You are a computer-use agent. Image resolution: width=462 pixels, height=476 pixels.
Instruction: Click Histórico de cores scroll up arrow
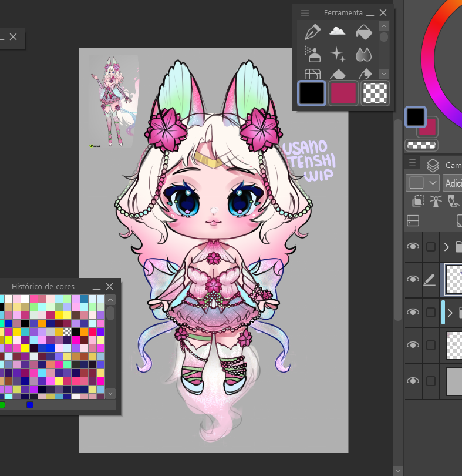pyautogui.click(x=110, y=300)
